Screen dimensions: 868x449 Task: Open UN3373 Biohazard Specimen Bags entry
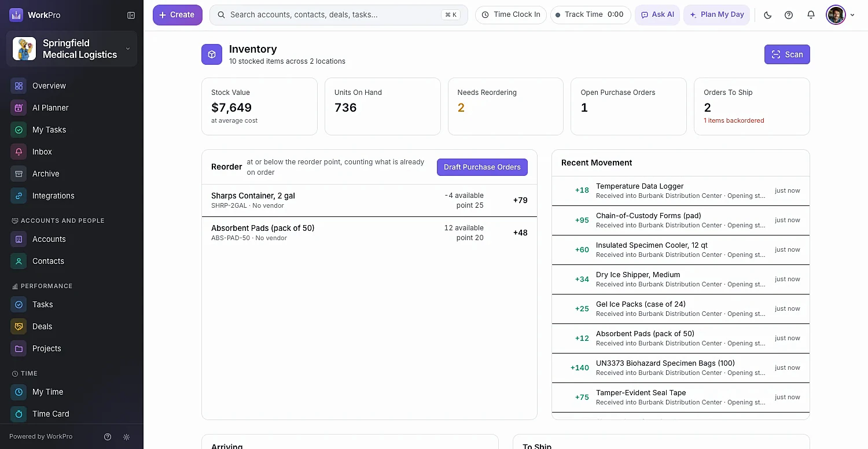pyautogui.click(x=681, y=368)
